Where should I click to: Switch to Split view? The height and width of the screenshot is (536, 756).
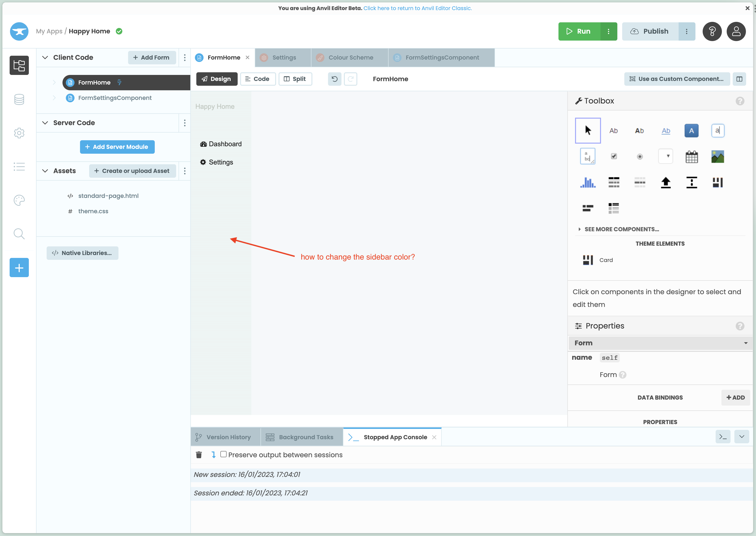295,79
